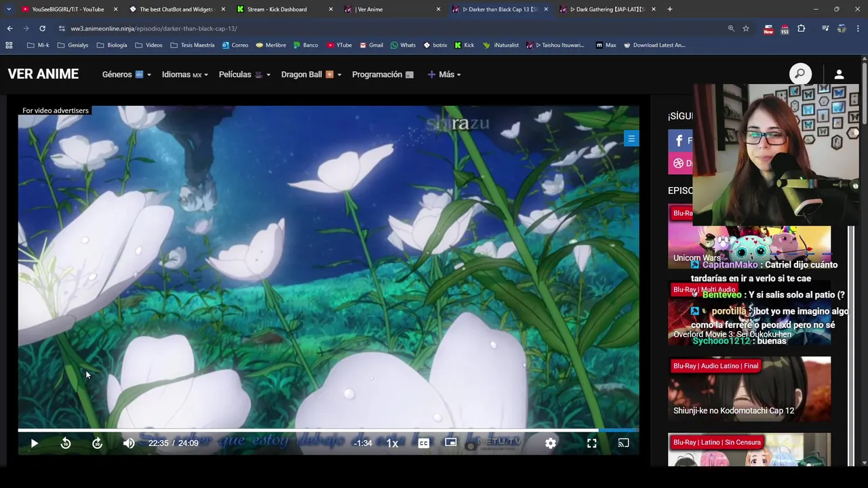Open the Mi-k bookmark folder
Viewport: 868px width, 488px height.
coord(38,45)
